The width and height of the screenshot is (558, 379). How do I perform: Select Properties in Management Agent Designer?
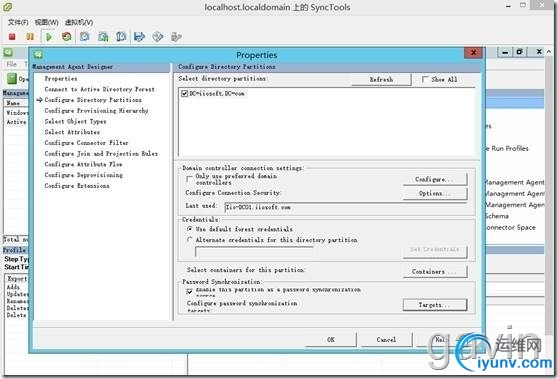coord(61,79)
